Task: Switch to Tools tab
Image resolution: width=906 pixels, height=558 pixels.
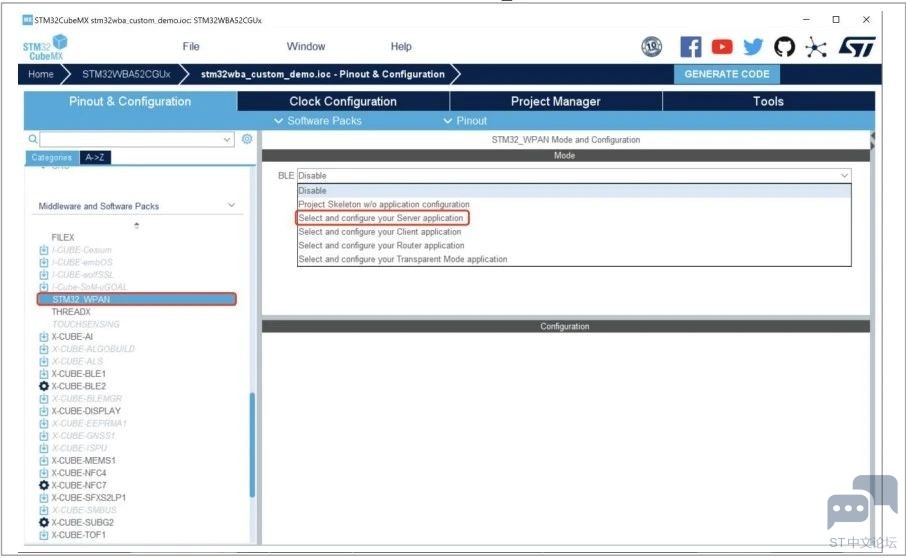Action: (x=768, y=101)
